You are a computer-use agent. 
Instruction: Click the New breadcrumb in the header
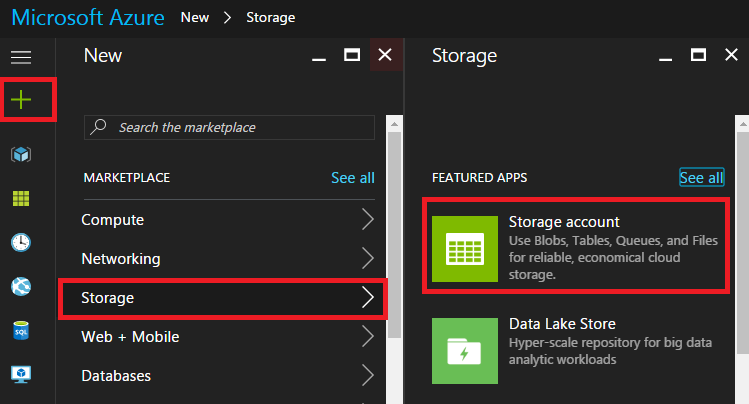[197, 18]
